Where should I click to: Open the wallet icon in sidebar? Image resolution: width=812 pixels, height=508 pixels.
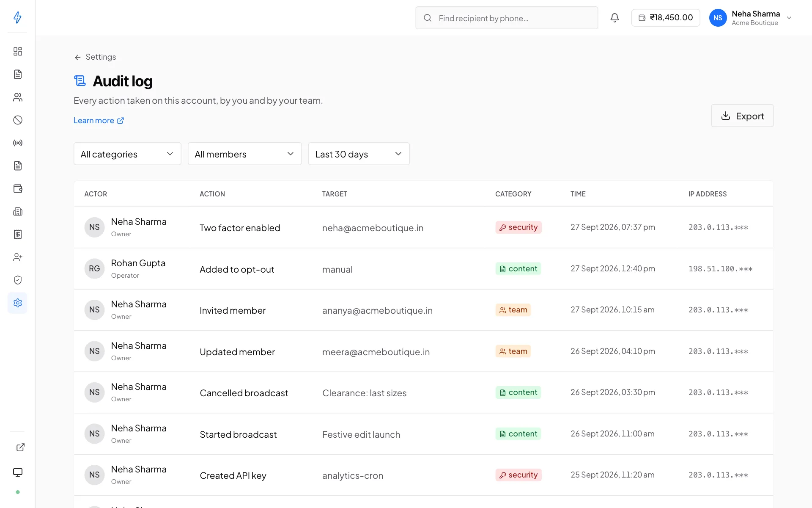(17, 189)
